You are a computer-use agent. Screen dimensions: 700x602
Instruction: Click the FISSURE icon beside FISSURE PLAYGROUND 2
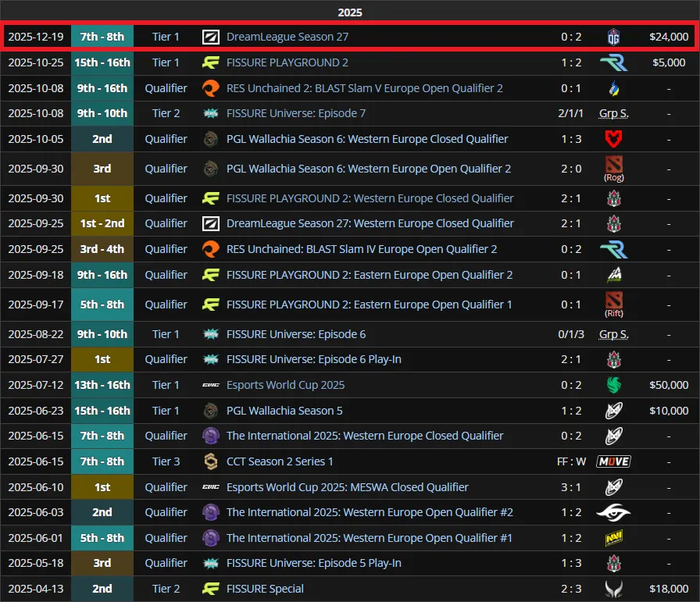coord(211,62)
